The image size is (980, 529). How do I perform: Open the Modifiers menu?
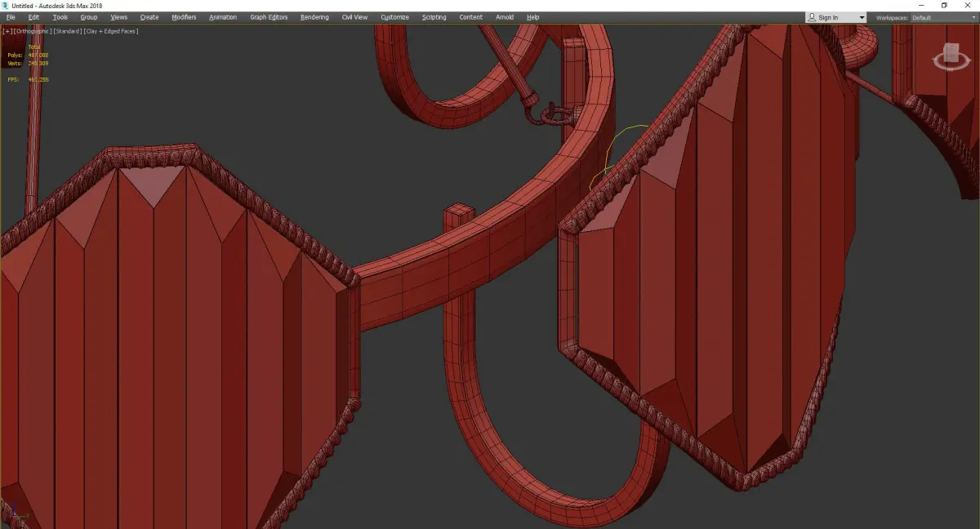(184, 17)
